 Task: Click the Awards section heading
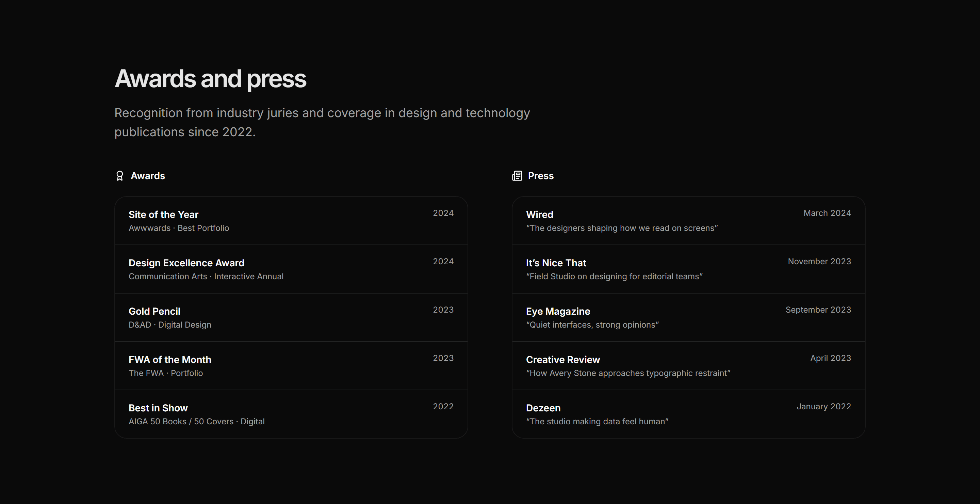click(x=148, y=176)
